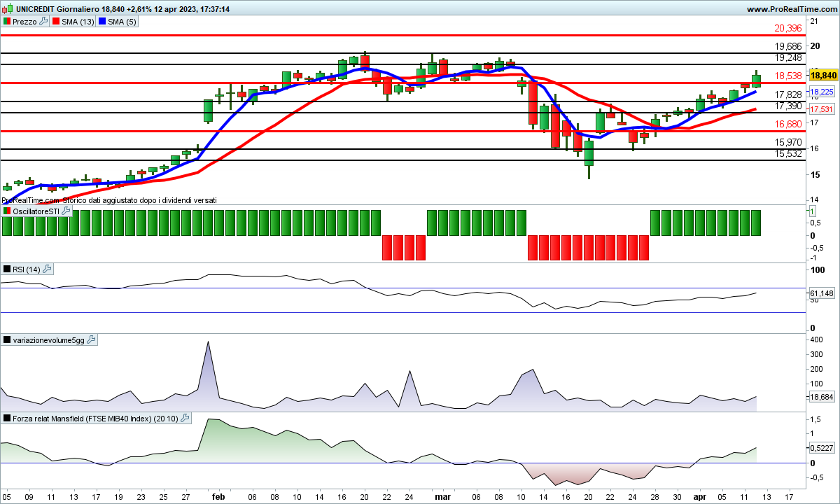Click the apr month marker on time axis
The image size is (840, 504).
tap(700, 496)
